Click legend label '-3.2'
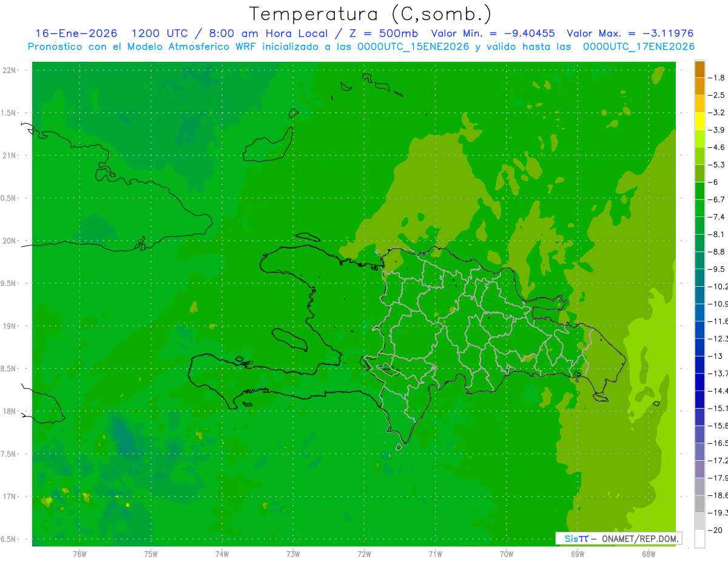728x562 pixels. (x=716, y=113)
